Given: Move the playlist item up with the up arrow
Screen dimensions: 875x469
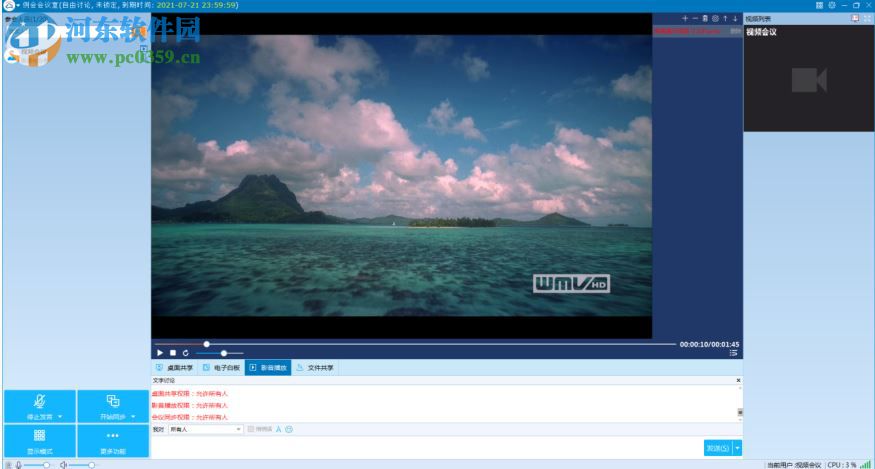Looking at the screenshot, I should (x=725, y=18).
